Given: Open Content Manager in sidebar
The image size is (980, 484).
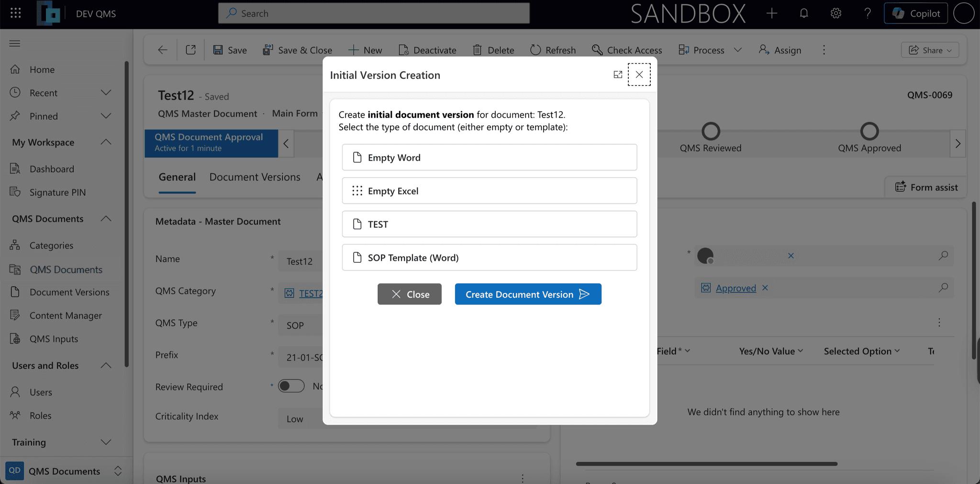Looking at the screenshot, I should pos(66,315).
